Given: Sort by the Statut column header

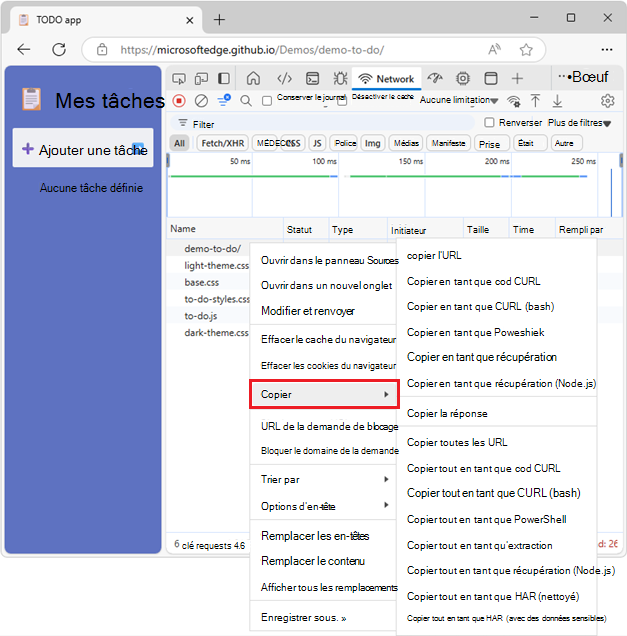Looking at the screenshot, I should pyautogui.click(x=306, y=230).
